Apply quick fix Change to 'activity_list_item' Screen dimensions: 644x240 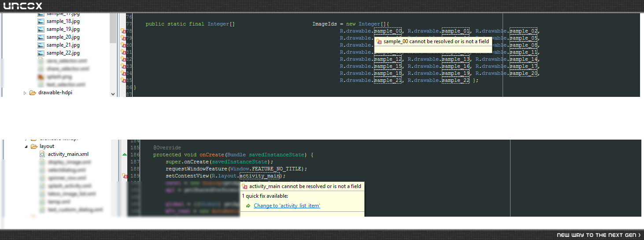click(287, 206)
